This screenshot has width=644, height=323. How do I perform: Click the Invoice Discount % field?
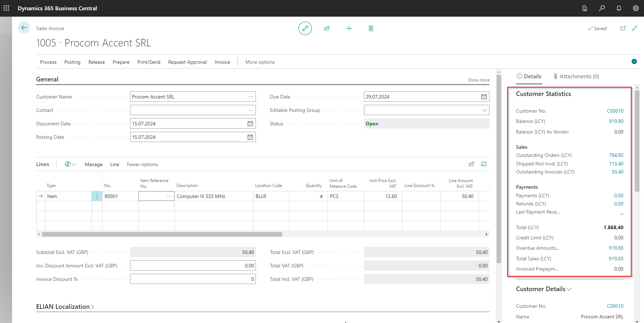tap(193, 279)
